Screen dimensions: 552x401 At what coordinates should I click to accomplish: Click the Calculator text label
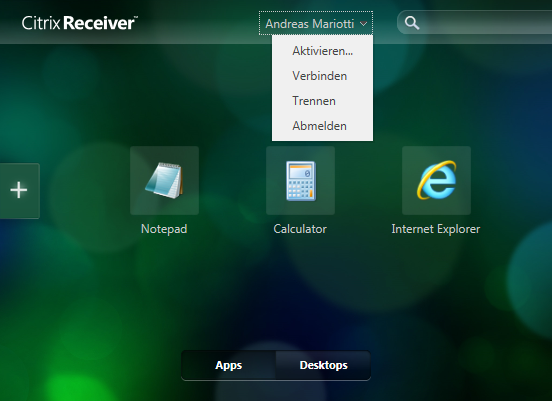(x=300, y=229)
